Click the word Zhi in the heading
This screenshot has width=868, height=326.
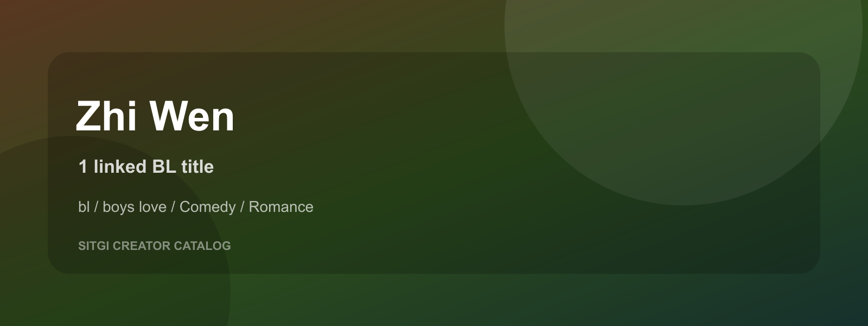pyautogui.click(x=106, y=116)
